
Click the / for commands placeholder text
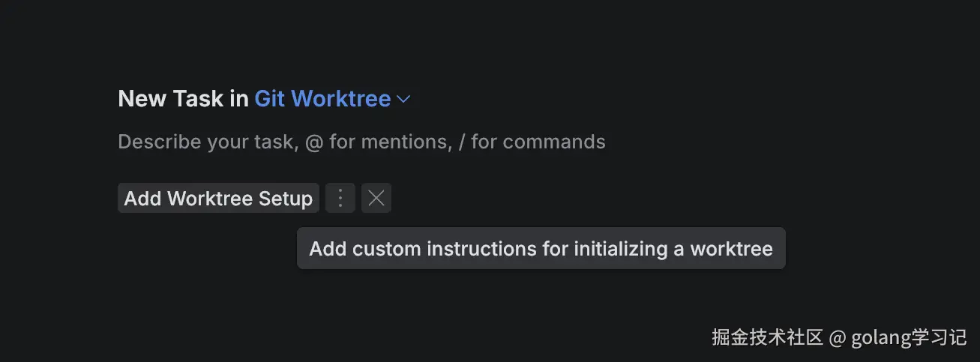[538, 142]
